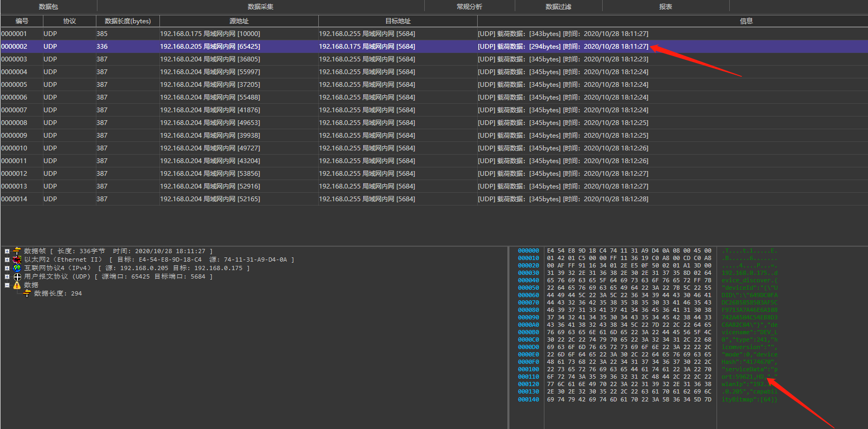This screenshot has height=429, width=868.
Task: Click info cell with 343bytes payload
Action: click(x=563, y=34)
